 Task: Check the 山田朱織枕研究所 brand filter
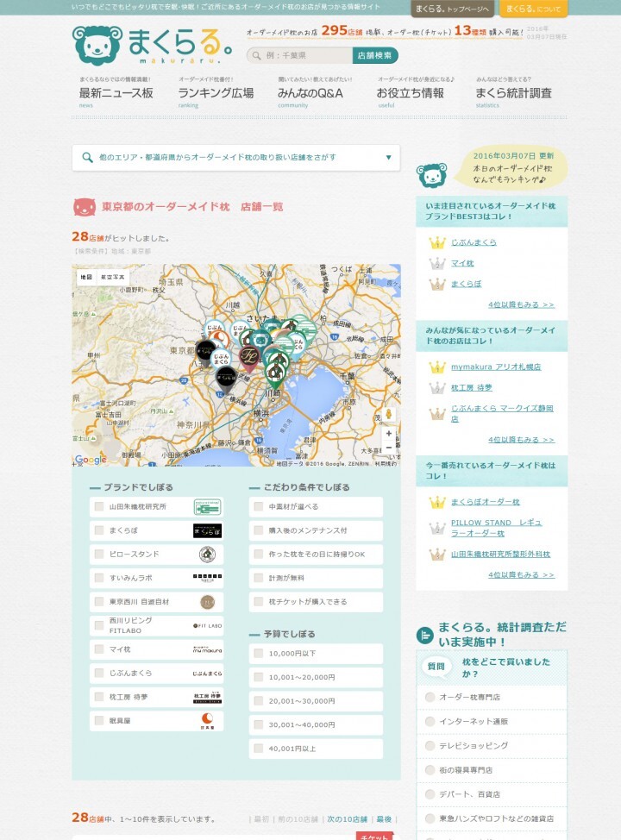point(99,506)
